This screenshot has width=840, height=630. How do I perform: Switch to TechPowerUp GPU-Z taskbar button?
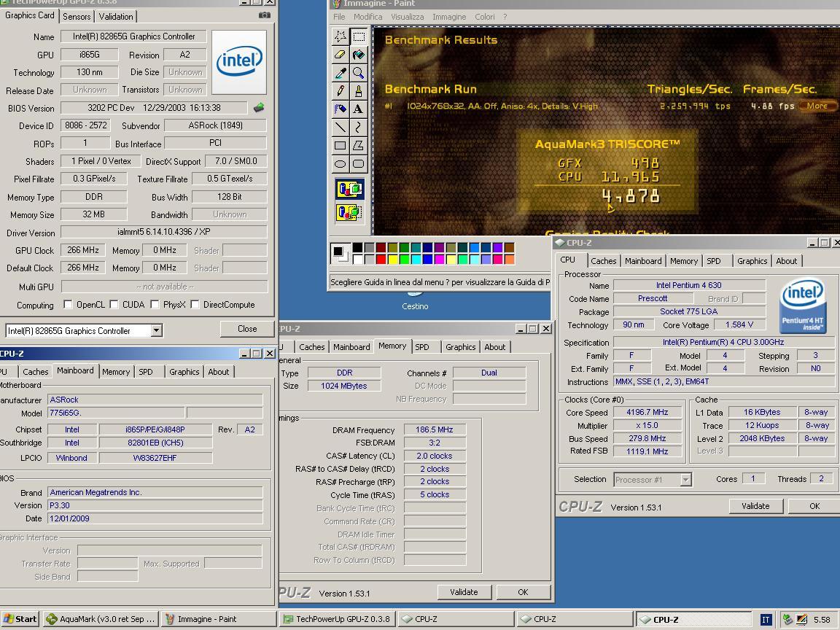tap(338, 619)
